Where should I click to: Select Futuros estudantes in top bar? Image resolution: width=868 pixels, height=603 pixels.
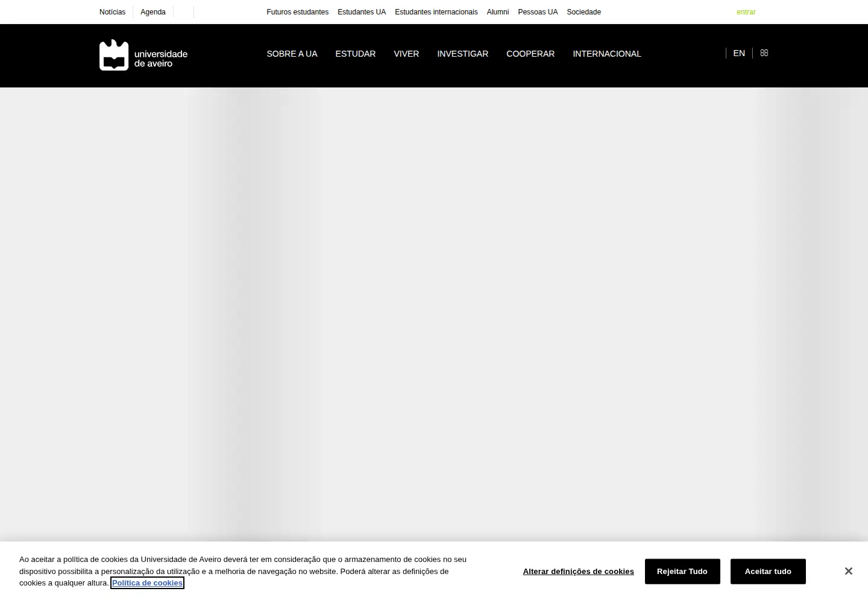click(x=298, y=12)
